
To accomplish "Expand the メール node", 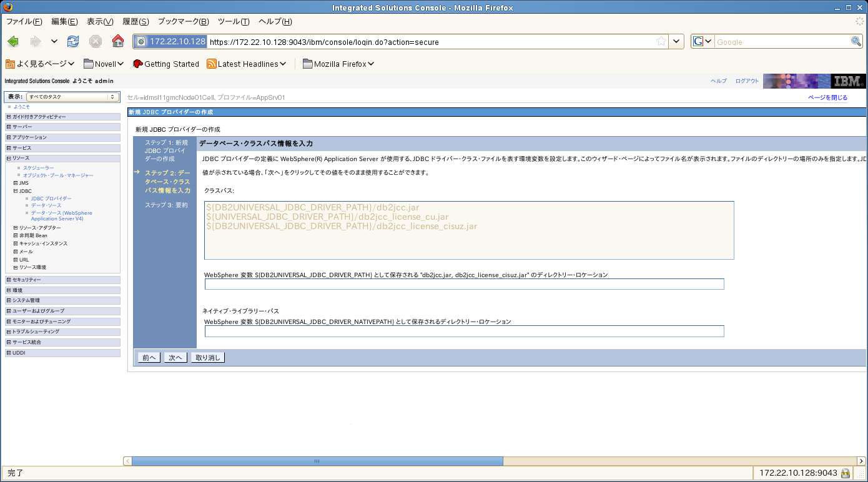I will click(16, 252).
